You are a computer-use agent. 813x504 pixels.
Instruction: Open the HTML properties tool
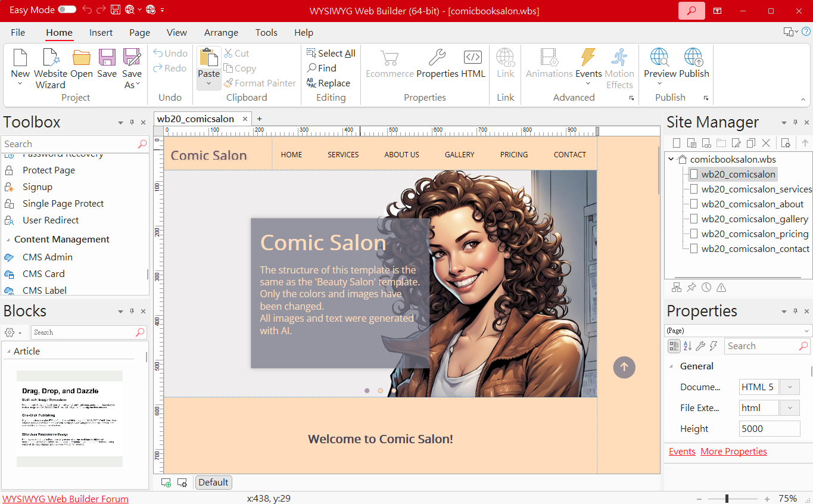coord(473,58)
